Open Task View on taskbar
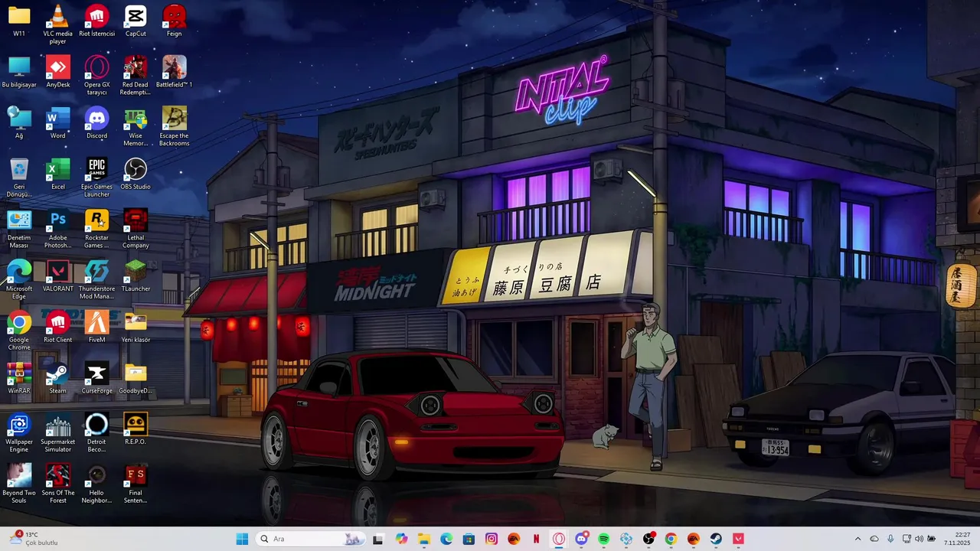 [x=377, y=539]
